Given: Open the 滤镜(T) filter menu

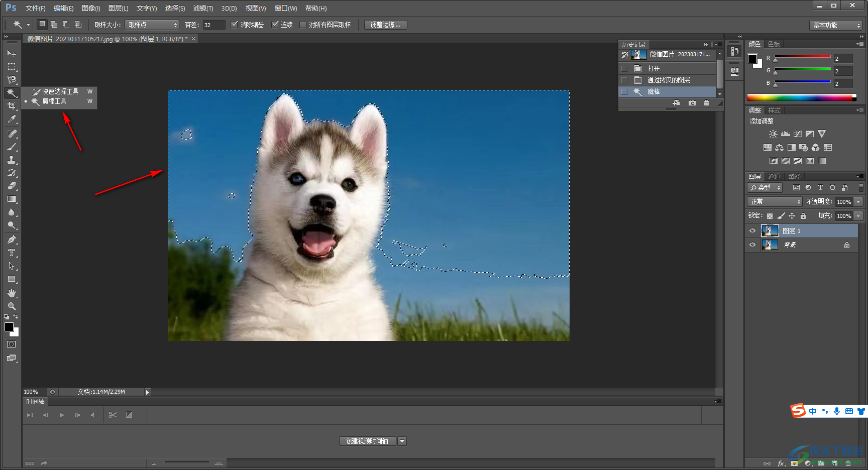Looking at the screenshot, I should 203,8.
